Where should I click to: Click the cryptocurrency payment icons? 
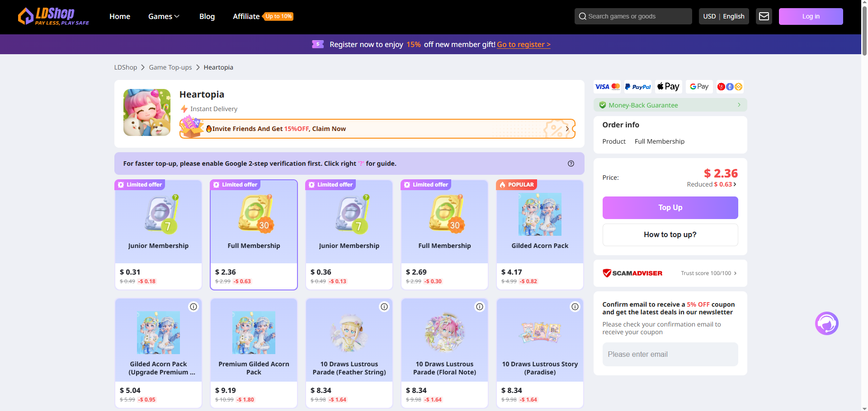click(x=730, y=87)
